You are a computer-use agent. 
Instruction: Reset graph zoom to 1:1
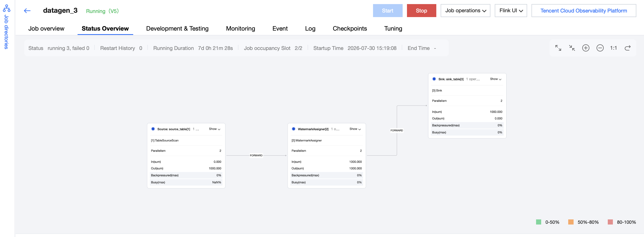(613, 48)
